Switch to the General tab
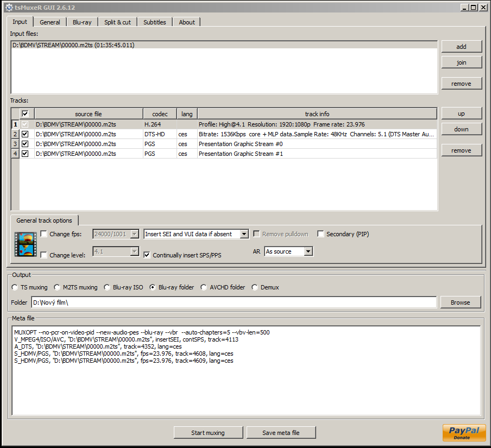This screenshot has width=491, height=448. tap(50, 22)
